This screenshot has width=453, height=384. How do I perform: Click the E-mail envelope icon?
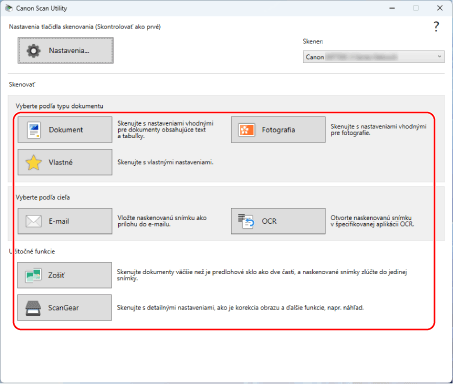click(34, 221)
